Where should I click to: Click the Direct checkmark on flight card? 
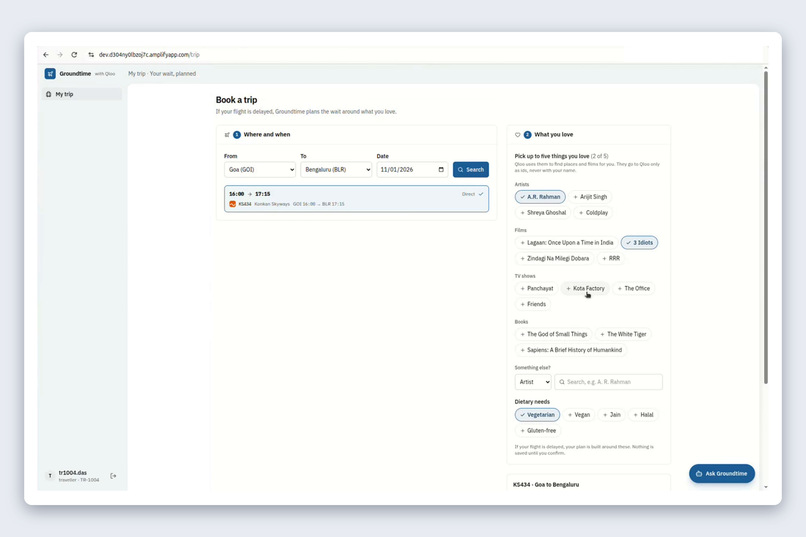click(x=481, y=194)
